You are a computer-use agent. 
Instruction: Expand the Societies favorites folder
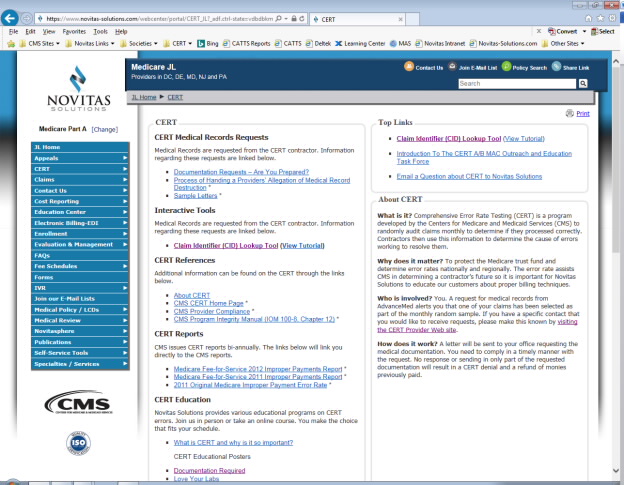pyautogui.click(x=139, y=43)
